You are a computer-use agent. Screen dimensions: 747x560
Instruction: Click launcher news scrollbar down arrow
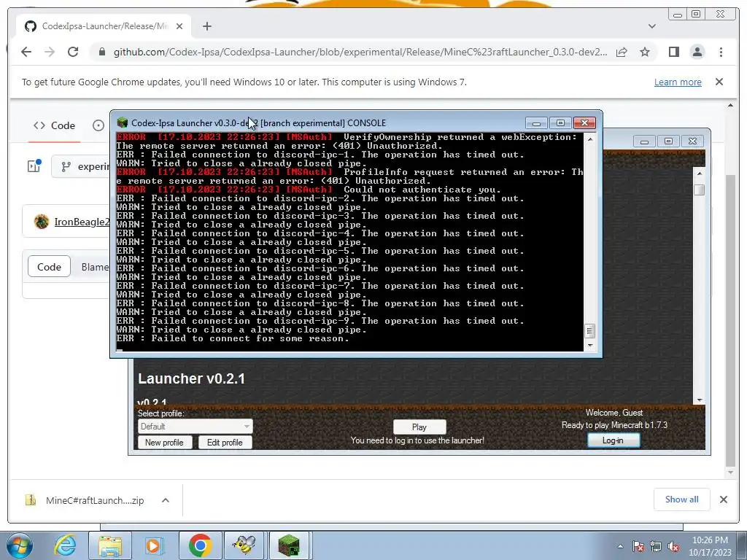click(699, 400)
